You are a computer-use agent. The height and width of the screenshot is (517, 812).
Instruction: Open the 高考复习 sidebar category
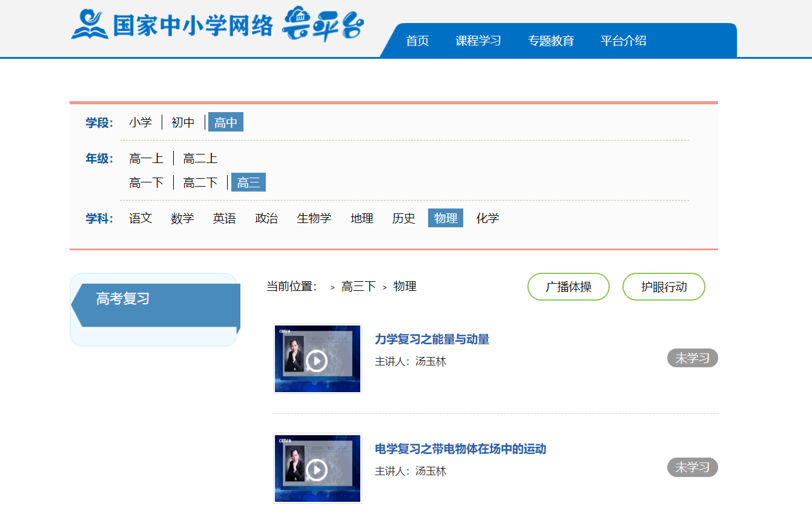(123, 299)
